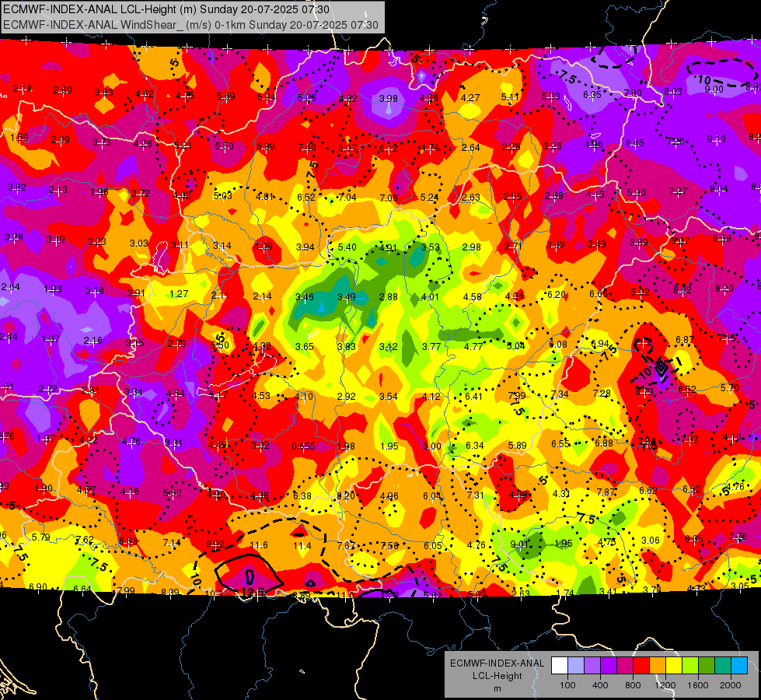
Task: Click the wind shear value 3.82
Action: coord(17,187)
